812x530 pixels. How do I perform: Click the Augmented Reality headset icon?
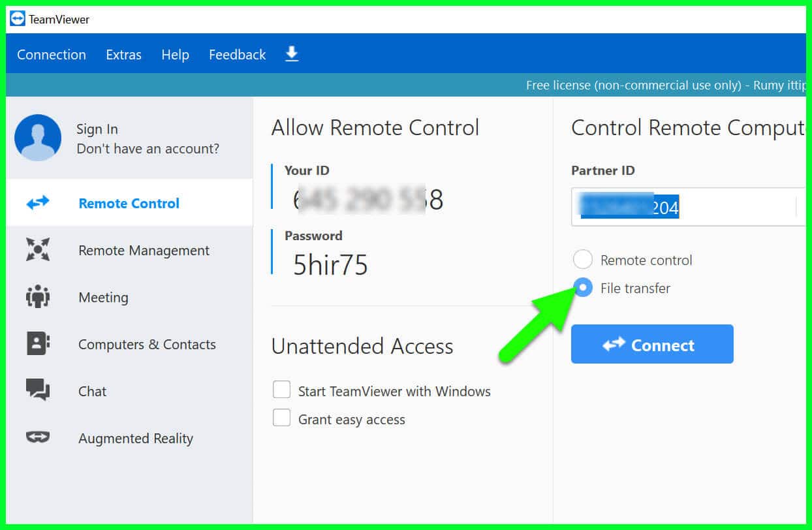tap(38, 437)
